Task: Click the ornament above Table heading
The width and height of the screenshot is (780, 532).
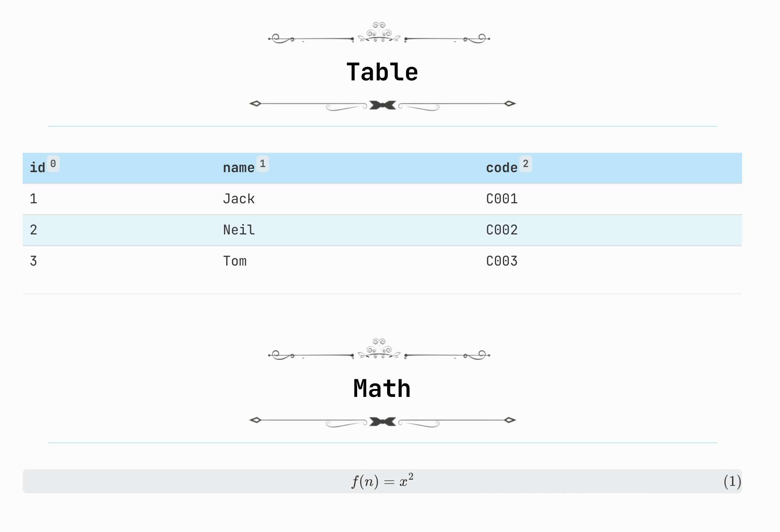Action: point(379,33)
